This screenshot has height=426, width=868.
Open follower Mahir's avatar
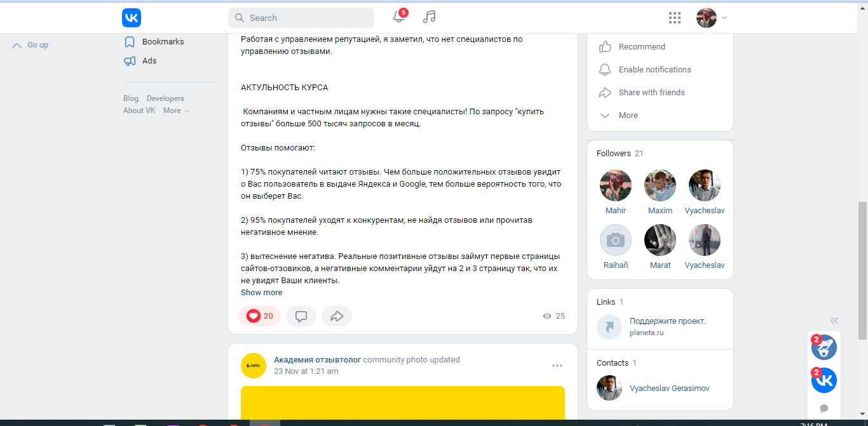(616, 185)
